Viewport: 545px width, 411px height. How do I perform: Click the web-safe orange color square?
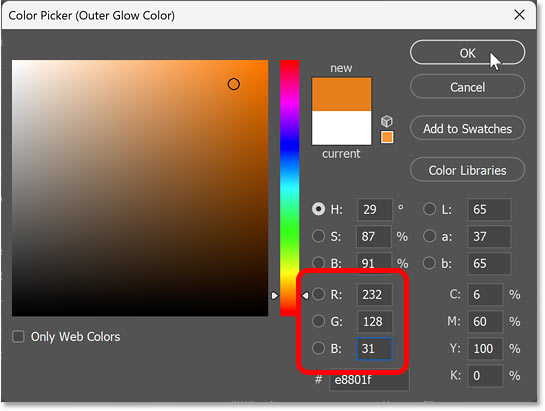click(x=387, y=137)
